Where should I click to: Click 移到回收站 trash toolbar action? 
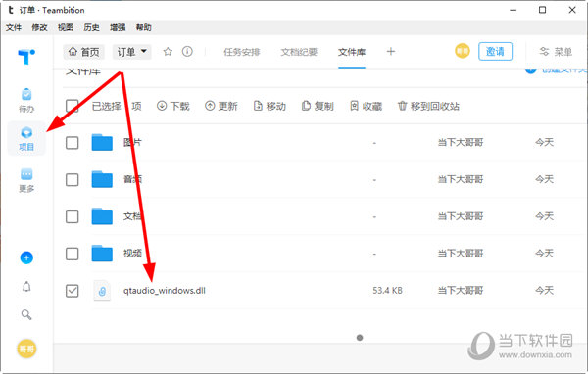428,106
